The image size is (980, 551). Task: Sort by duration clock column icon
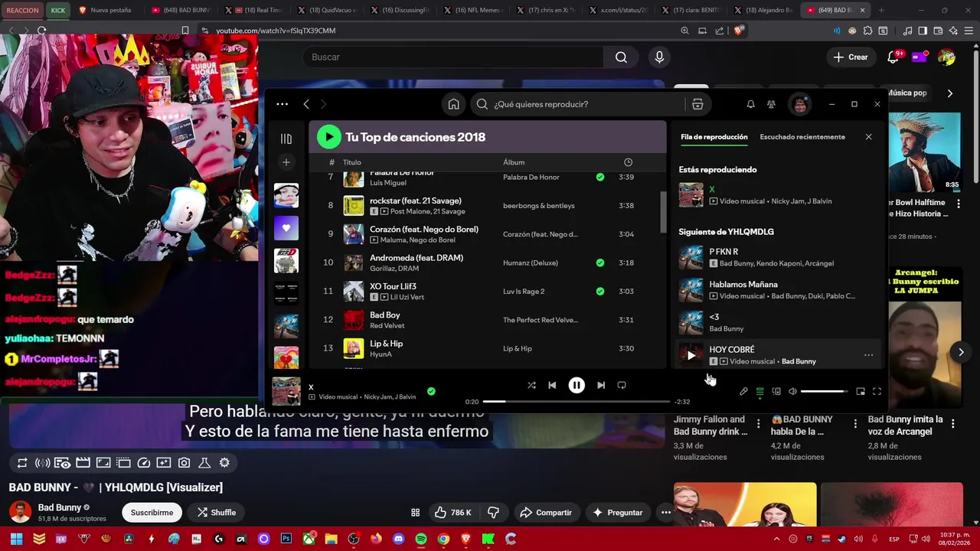(x=628, y=162)
